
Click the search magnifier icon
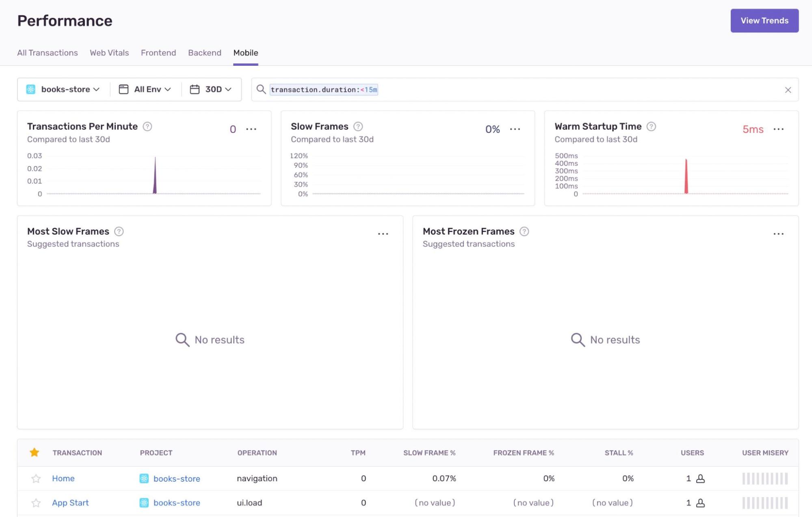pos(261,89)
